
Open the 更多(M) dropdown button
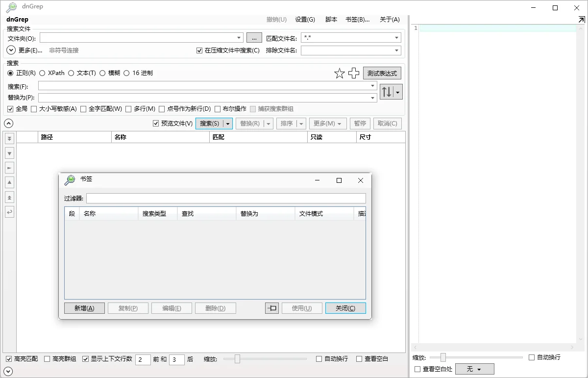click(x=328, y=124)
